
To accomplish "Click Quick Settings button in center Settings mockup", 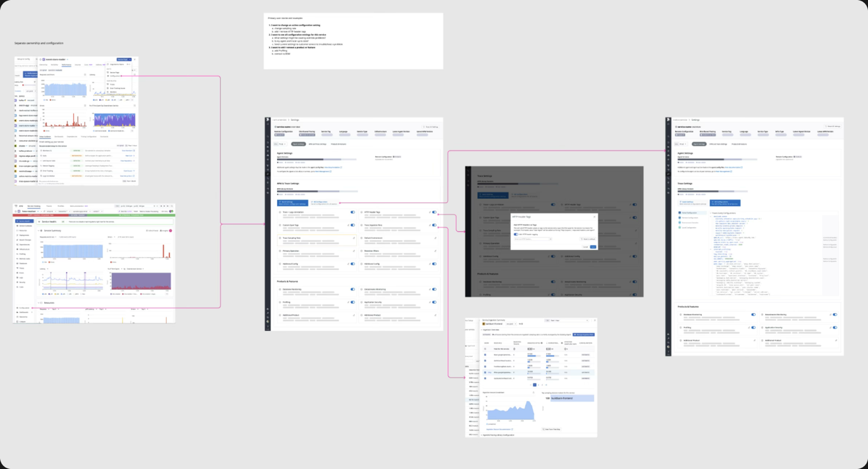I will 292,203.
